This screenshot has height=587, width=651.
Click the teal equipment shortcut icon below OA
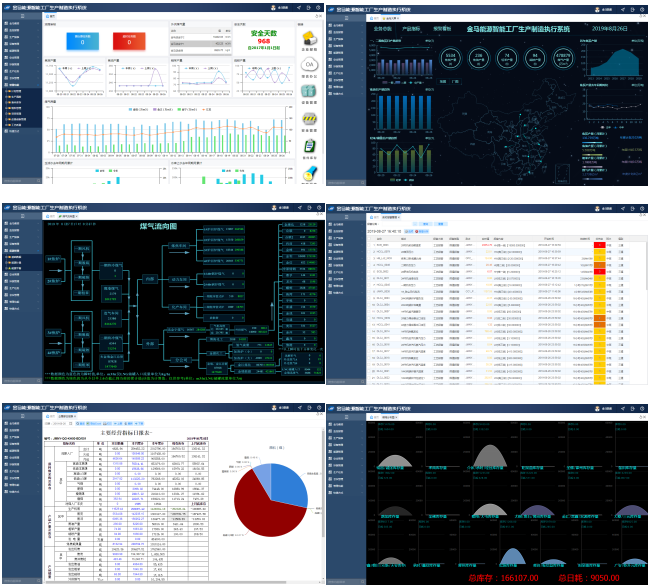[310, 91]
